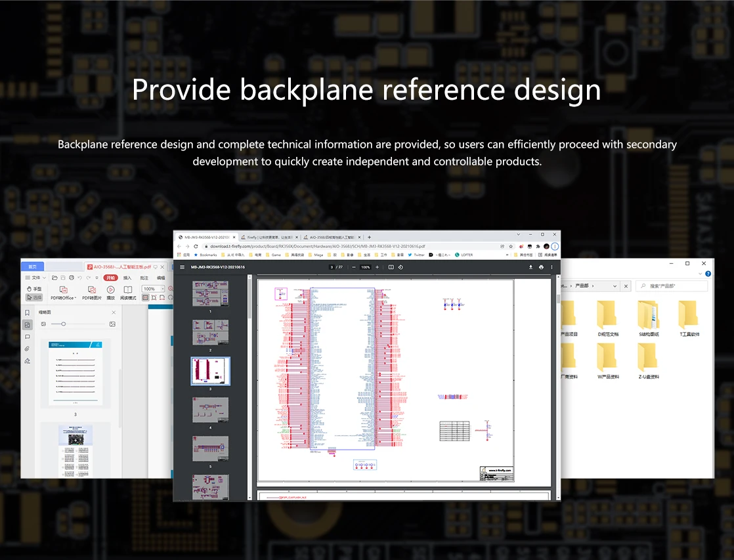This screenshot has height=560, width=734.
Task: Toggle the 阅读模式 reading mode button
Action: 127,290
